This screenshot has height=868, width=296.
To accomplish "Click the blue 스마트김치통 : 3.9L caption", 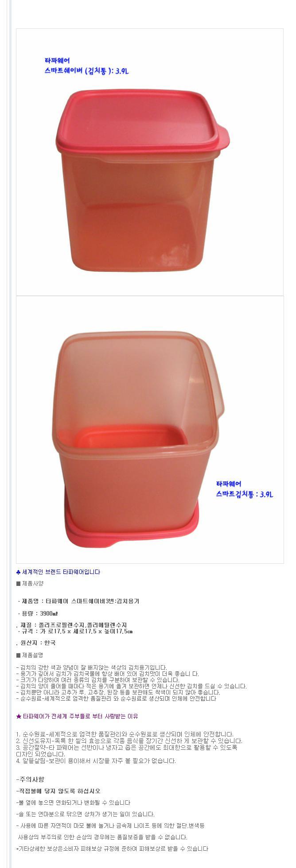I will (245, 494).
